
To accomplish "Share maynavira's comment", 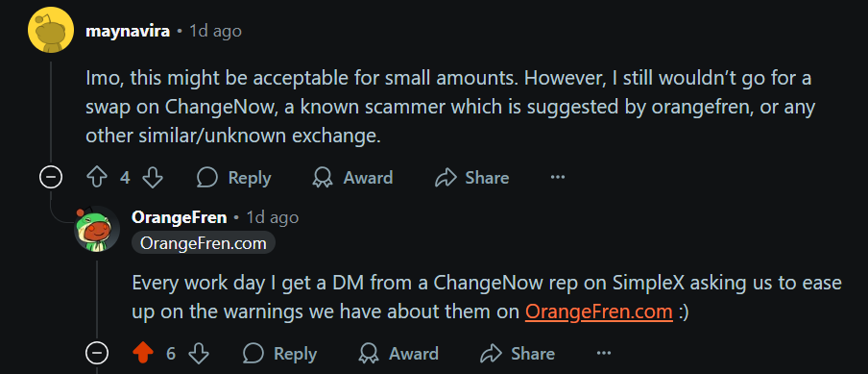I will (x=472, y=178).
